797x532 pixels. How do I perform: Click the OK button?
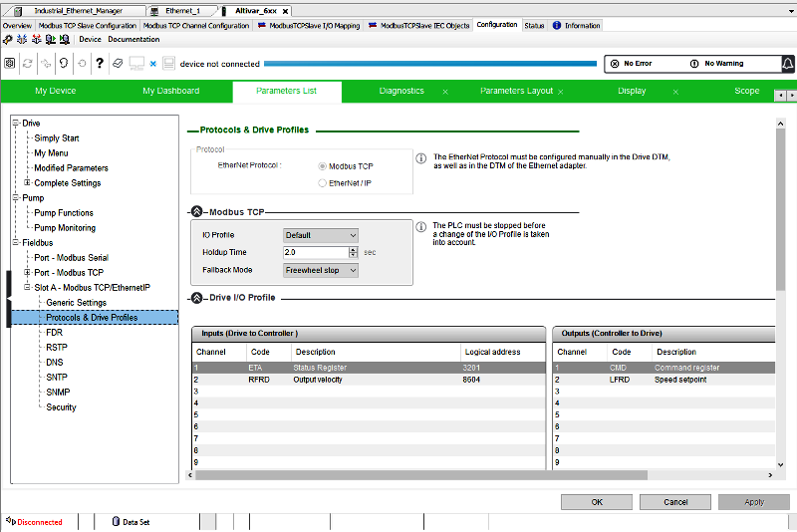click(597, 502)
